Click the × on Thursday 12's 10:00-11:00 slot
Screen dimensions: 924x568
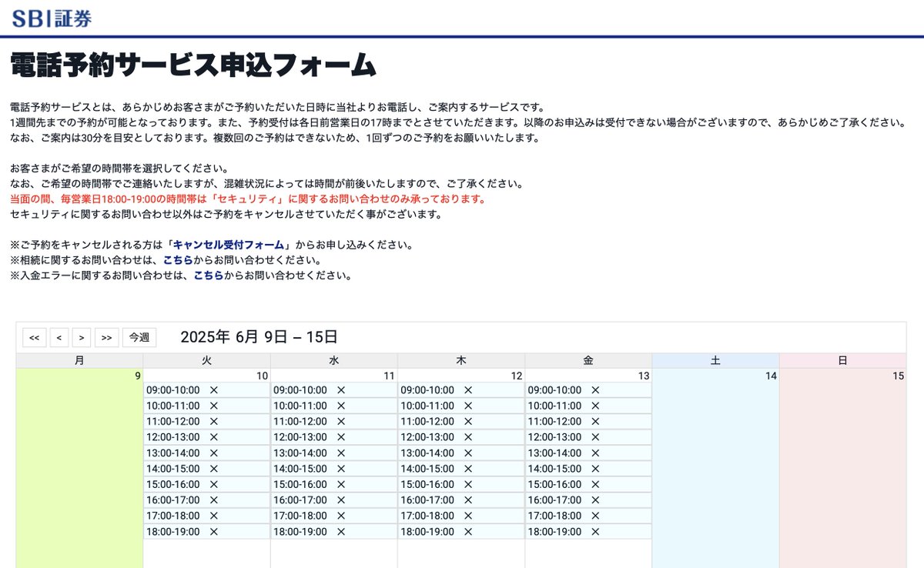[x=468, y=406]
